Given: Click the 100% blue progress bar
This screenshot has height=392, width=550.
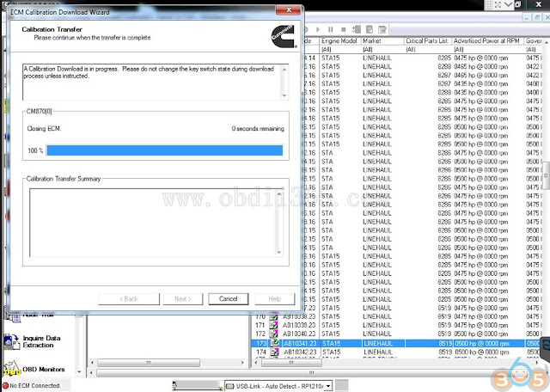Looking at the screenshot, I should [164, 150].
